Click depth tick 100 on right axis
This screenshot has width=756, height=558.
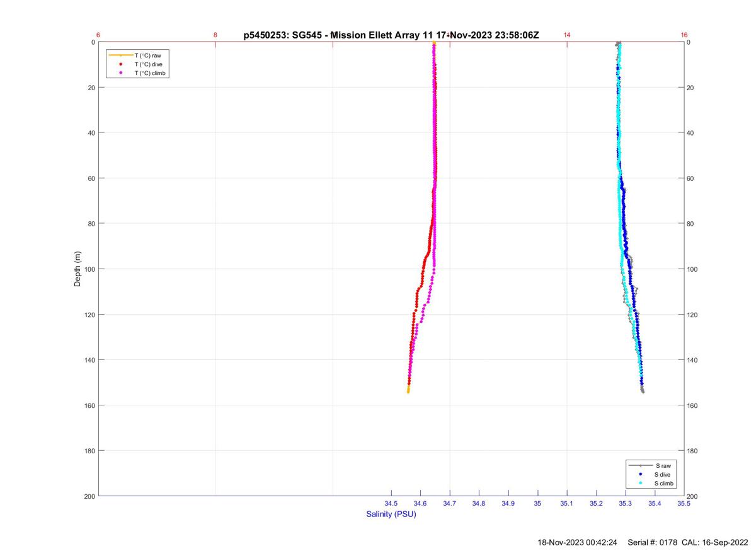pos(693,269)
